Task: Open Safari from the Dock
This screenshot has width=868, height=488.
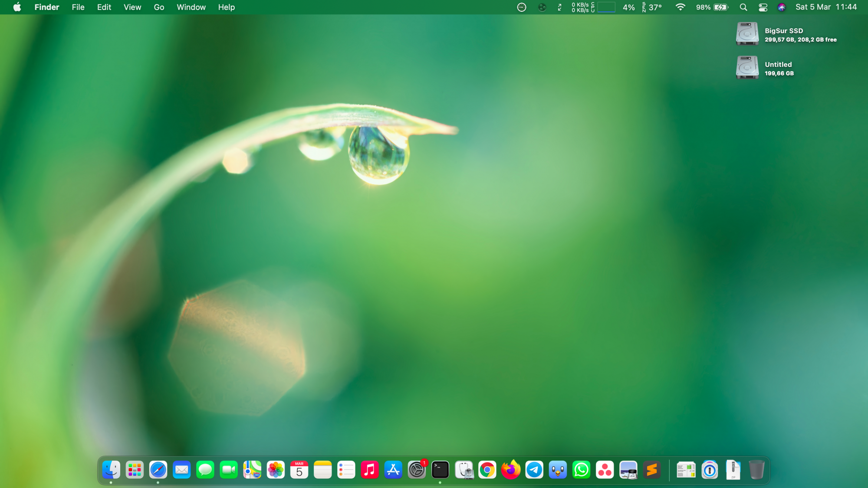Action: point(158,470)
